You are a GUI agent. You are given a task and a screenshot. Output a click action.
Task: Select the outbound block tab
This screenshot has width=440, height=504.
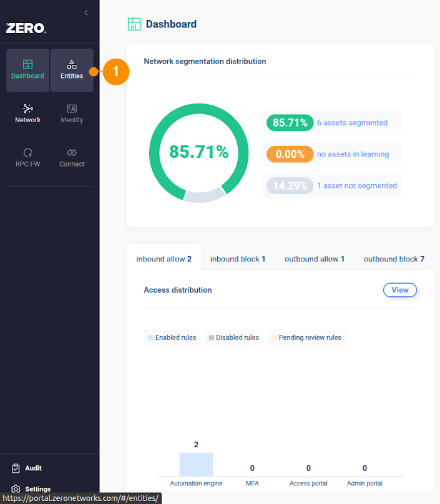394,259
